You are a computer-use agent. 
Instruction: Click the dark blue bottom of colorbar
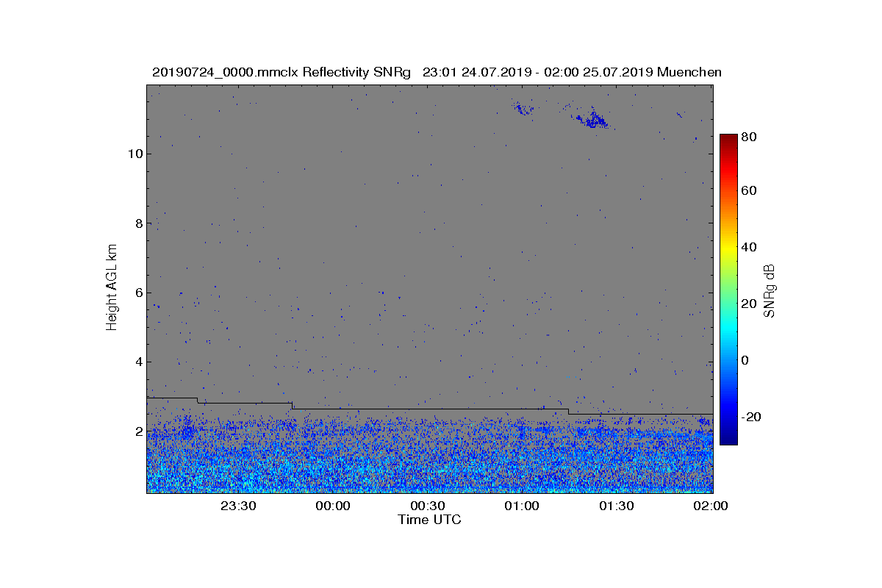coord(728,439)
